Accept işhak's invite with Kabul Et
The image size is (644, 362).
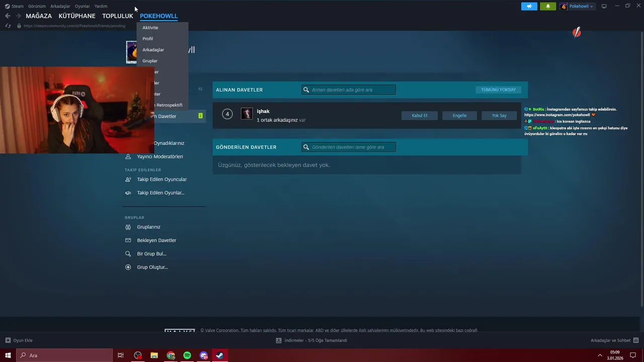pyautogui.click(x=420, y=116)
